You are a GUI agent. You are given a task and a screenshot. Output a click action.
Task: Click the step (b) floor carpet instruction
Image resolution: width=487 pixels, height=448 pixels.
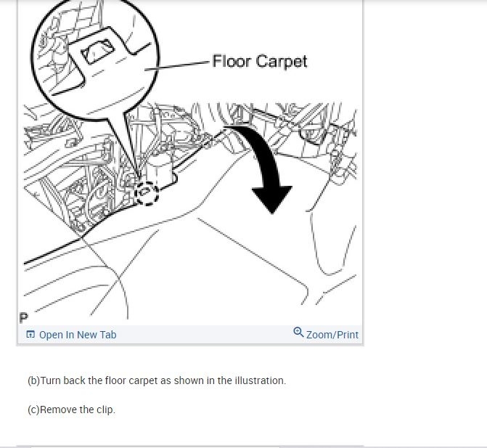(157, 380)
